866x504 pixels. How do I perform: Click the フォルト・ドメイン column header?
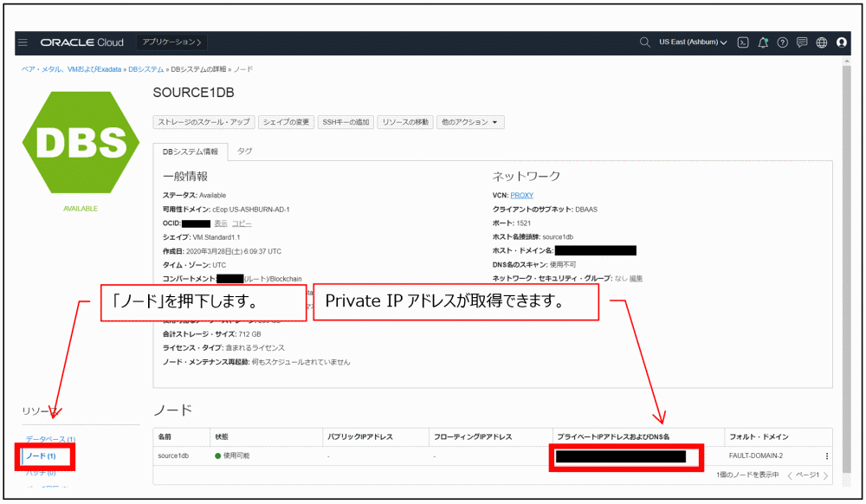(759, 436)
